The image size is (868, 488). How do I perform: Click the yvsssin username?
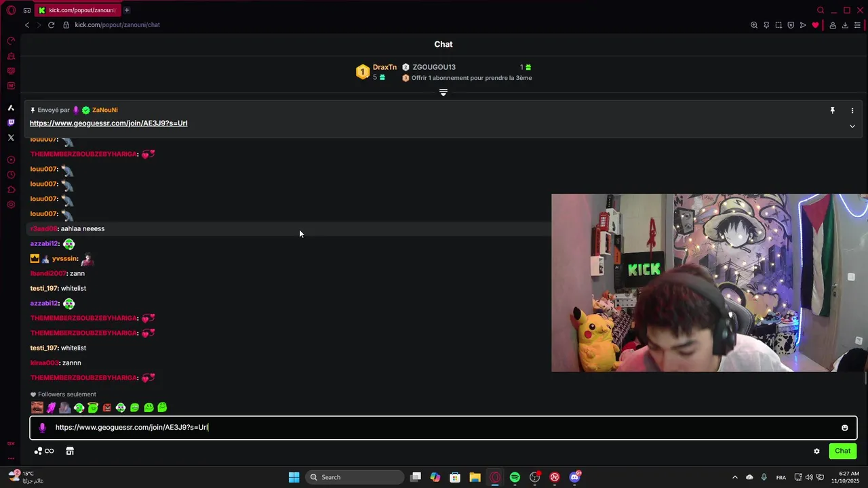(x=64, y=258)
